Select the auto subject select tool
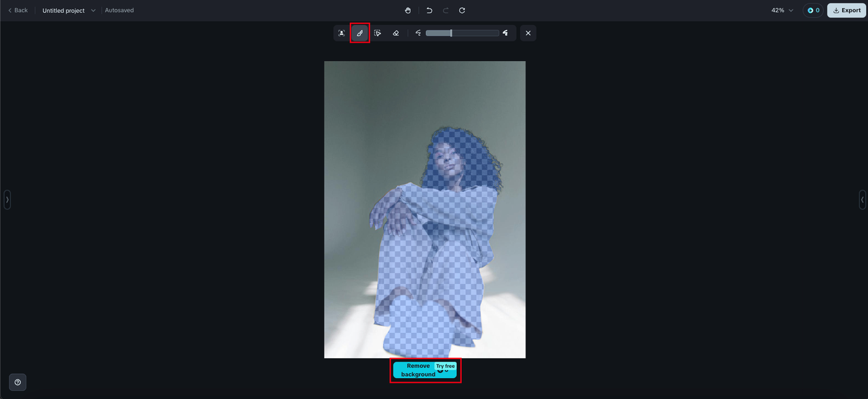The height and width of the screenshot is (399, 868). [x=342, y=33]
